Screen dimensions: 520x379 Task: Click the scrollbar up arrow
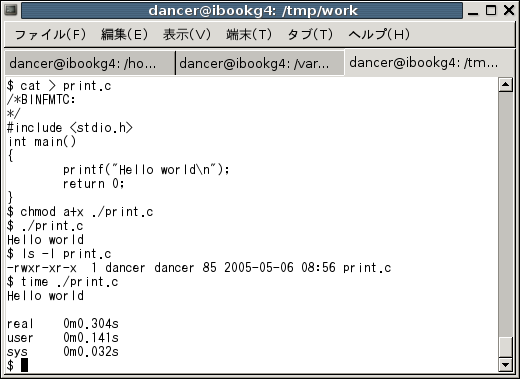(506, 85)
